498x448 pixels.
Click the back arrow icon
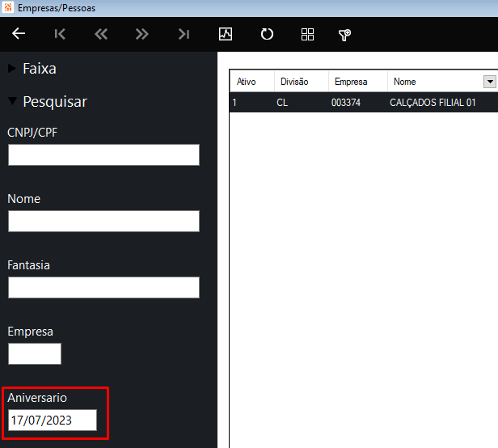tap(19, 34)
